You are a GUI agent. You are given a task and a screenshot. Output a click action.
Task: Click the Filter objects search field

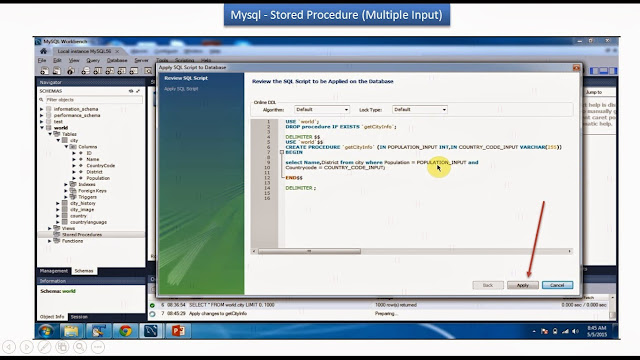(x=93, y=100)
